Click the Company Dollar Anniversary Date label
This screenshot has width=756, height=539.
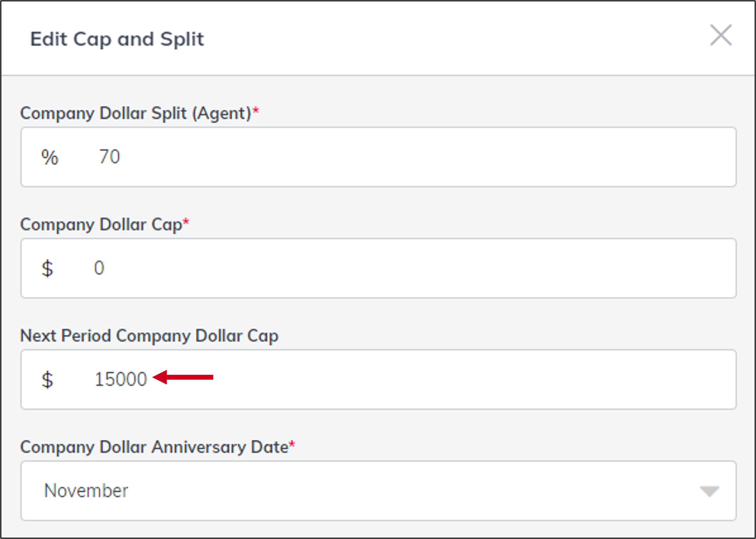coord(154,447)
